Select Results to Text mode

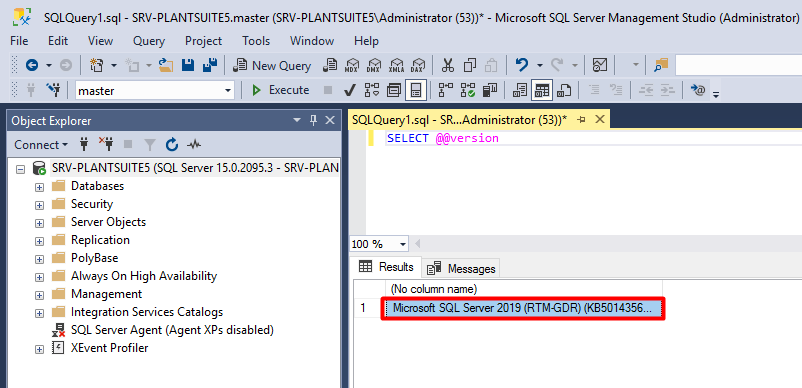click(x=520, y=90)
